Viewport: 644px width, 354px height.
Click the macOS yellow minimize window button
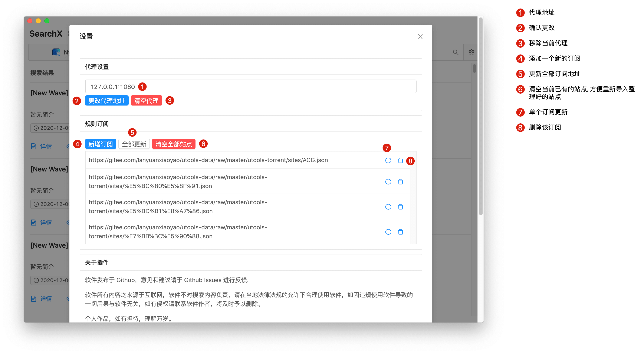point(38,21)
